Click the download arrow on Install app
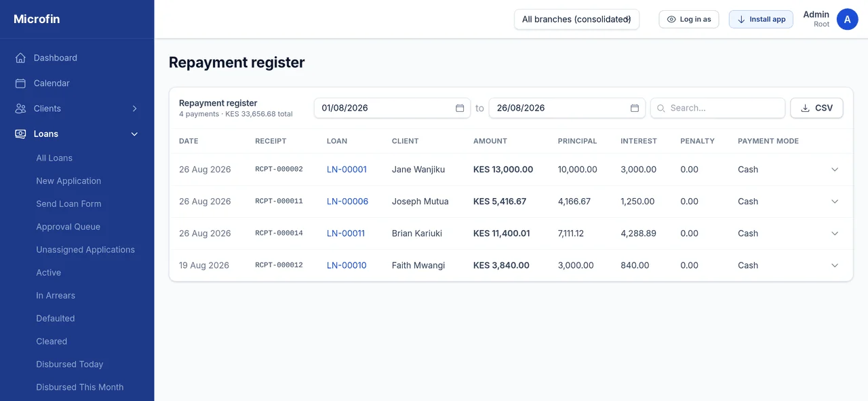This screenshot has height=401, width=868. click(741, 19)
